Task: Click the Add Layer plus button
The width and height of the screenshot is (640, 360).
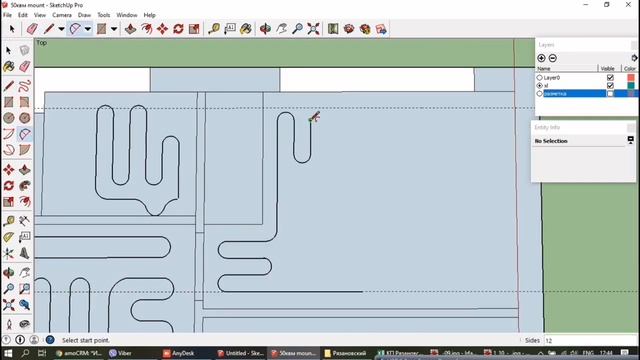Action: (541, 58)
